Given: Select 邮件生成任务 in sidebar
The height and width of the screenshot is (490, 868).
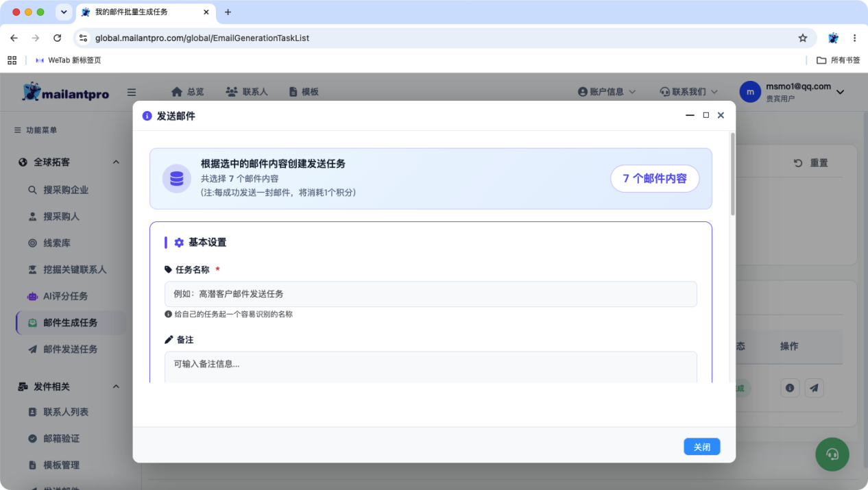Looking at the screenshot, I should pos(70,323).
